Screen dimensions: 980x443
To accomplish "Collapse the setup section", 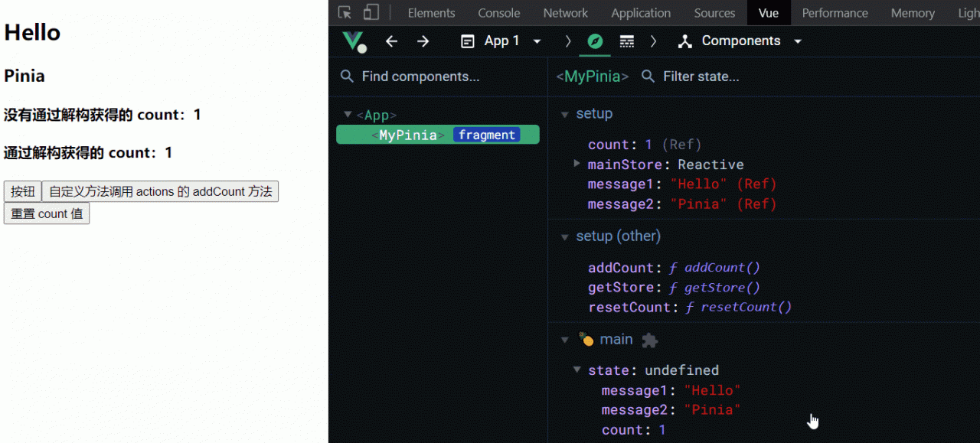I will 565,114.
